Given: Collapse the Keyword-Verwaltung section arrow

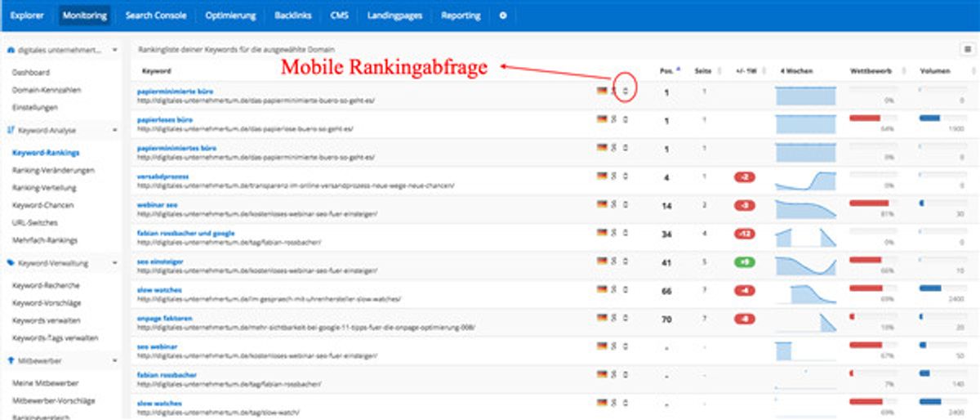Looking at the screenshot, I should coord(114,264).
